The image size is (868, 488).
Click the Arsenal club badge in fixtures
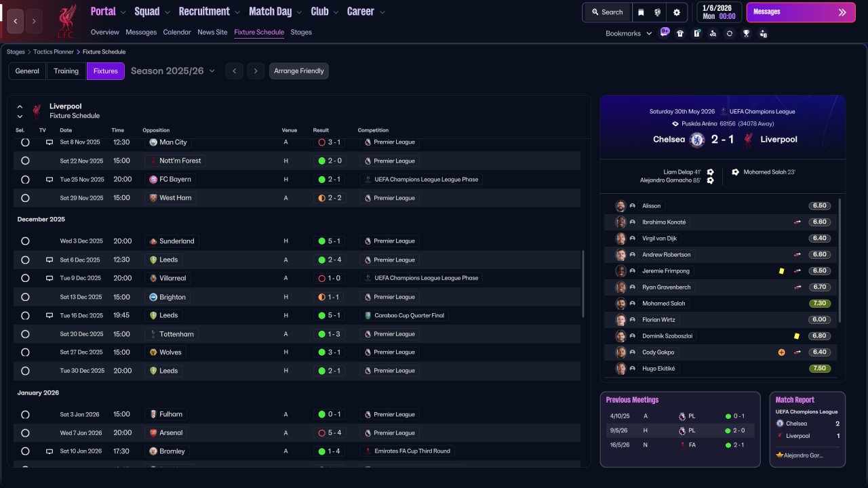153,433
